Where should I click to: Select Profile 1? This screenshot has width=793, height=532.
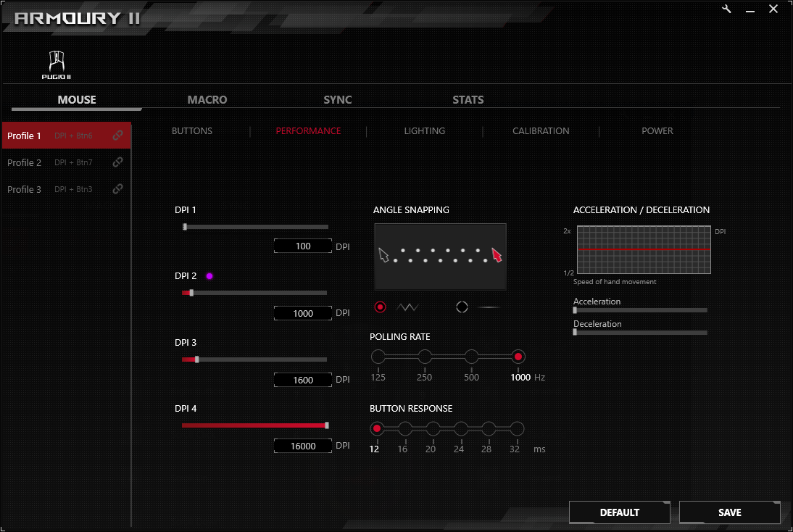point(66,136)
